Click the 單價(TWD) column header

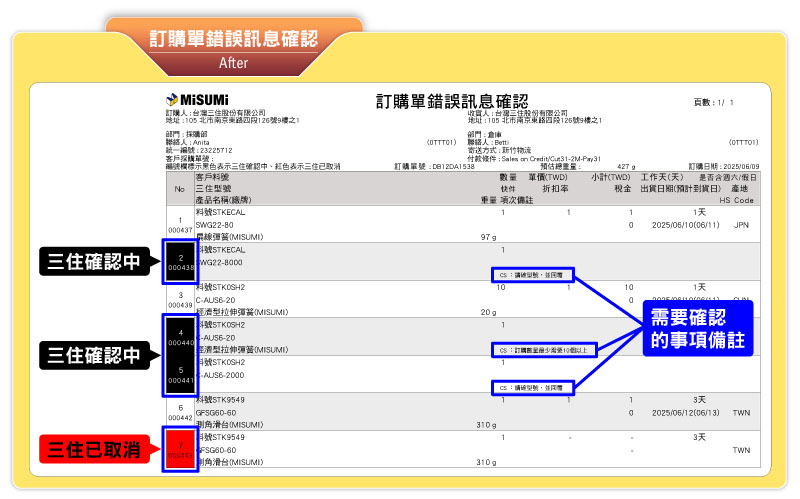click(548, 177)
